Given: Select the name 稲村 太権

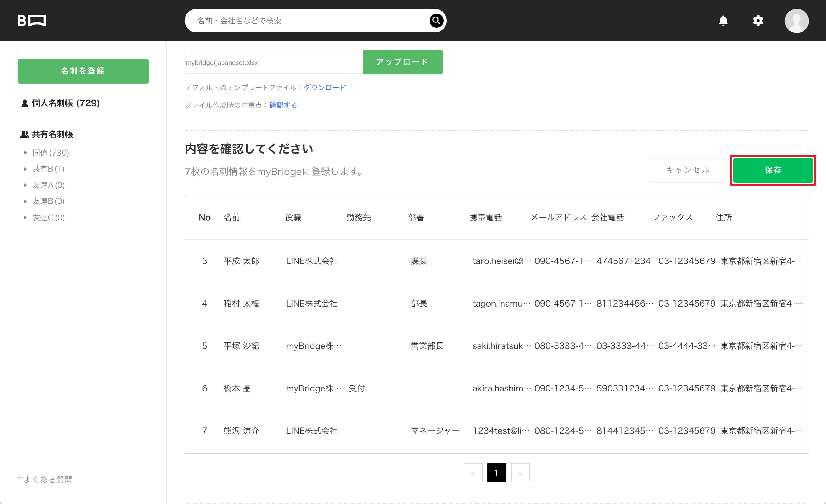Looking at the screenshot, I should pos(241,303).
